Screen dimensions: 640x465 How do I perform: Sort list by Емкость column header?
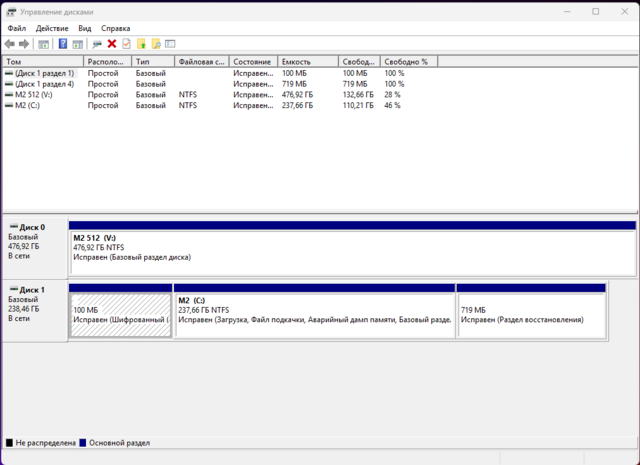pos(307,61)
